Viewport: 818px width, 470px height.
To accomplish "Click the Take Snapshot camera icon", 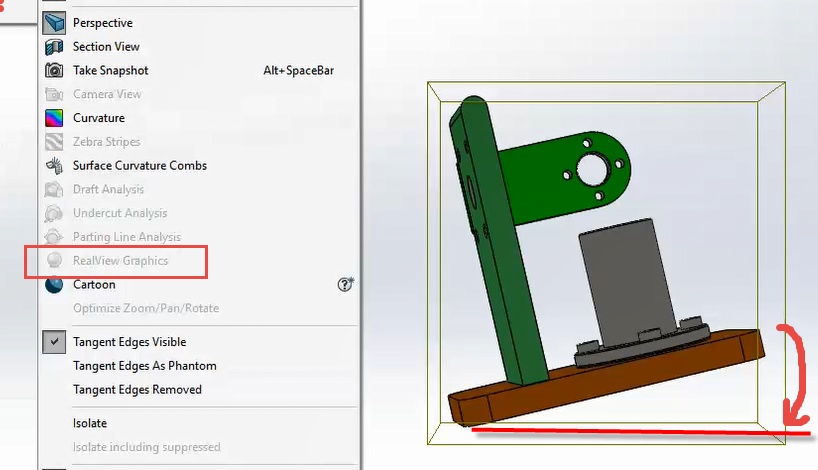I will tap(54, 70).
